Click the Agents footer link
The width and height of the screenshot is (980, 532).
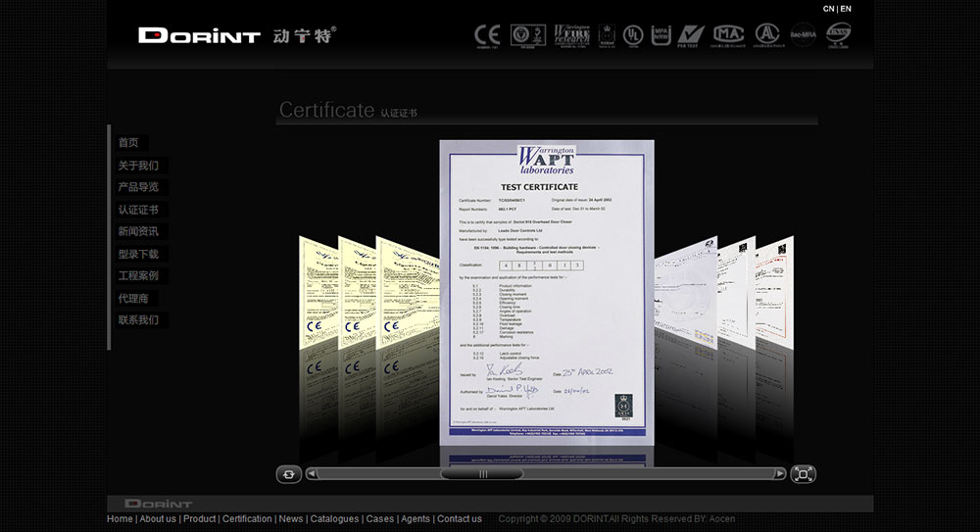[x=416, y=519]
